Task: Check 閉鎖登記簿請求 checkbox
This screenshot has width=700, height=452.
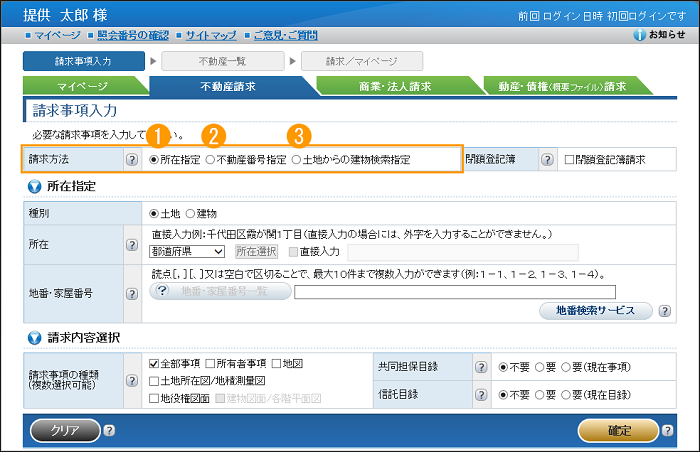Action: pos(569,160)
